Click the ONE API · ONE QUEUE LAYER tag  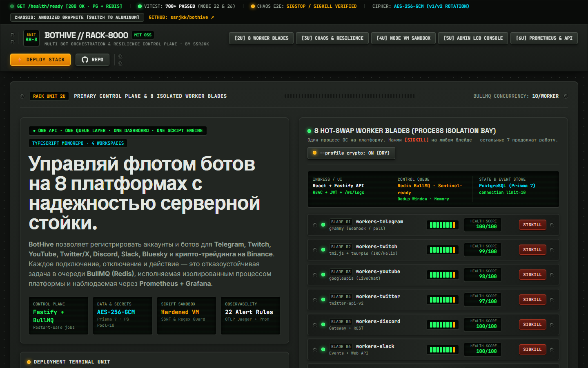click(118, 131)
